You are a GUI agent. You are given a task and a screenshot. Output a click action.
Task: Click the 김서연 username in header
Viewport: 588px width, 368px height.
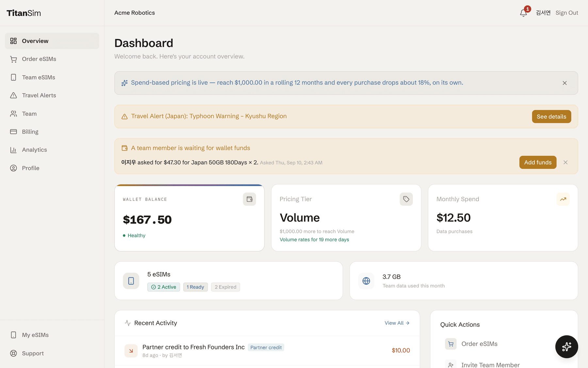[543, 13]
